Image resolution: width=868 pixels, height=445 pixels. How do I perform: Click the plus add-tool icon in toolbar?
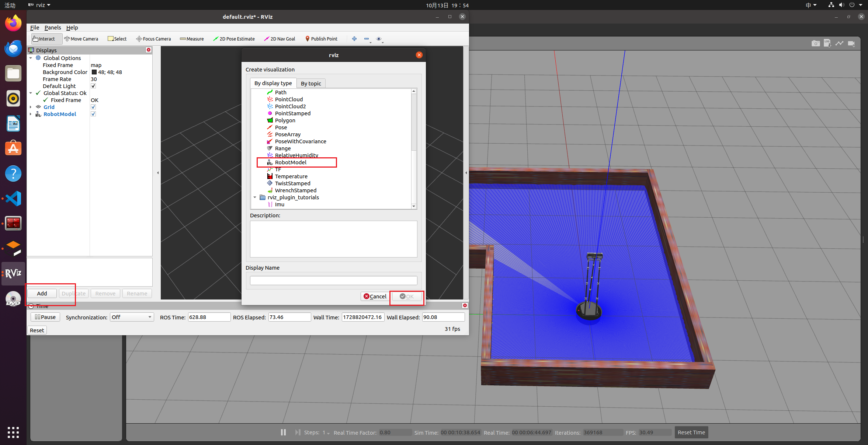(354, 39)
